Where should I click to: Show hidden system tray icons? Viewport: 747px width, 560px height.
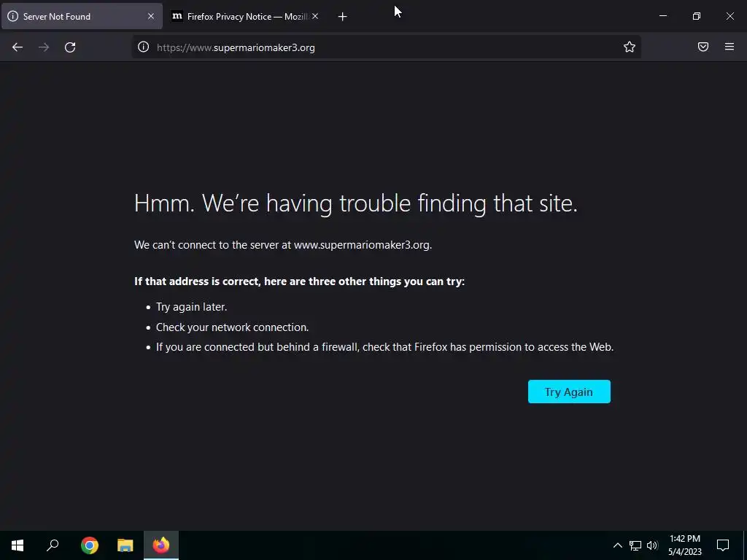point(617,545)
